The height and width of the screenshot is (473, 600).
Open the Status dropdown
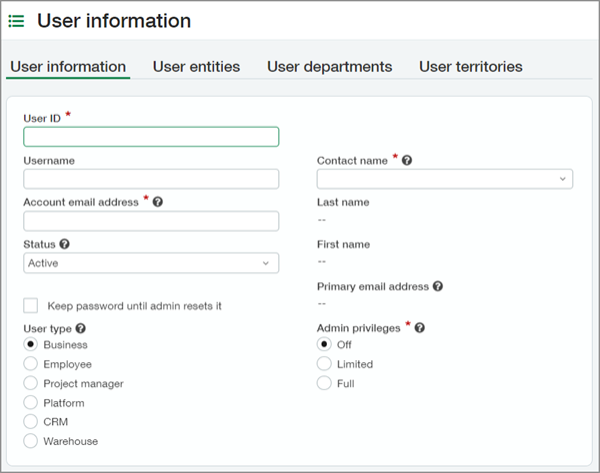coord(151,263)
